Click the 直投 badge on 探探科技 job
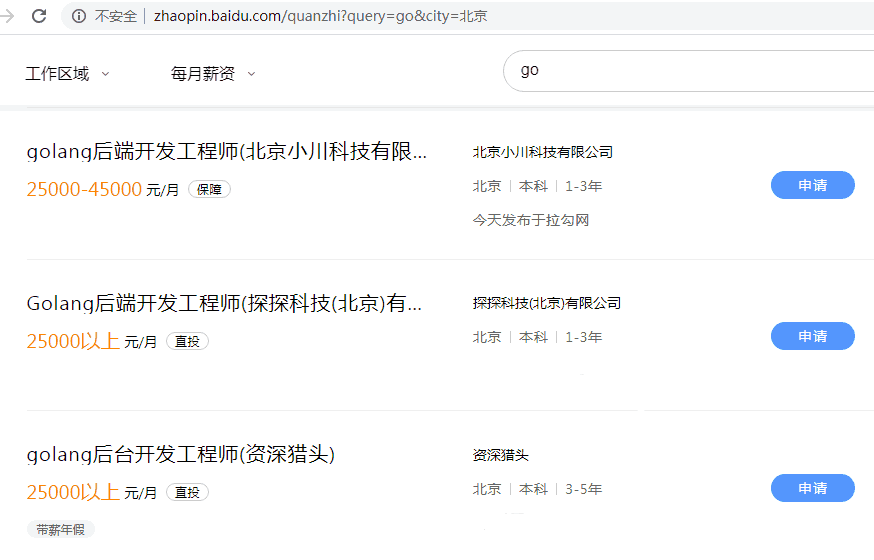 187,341
